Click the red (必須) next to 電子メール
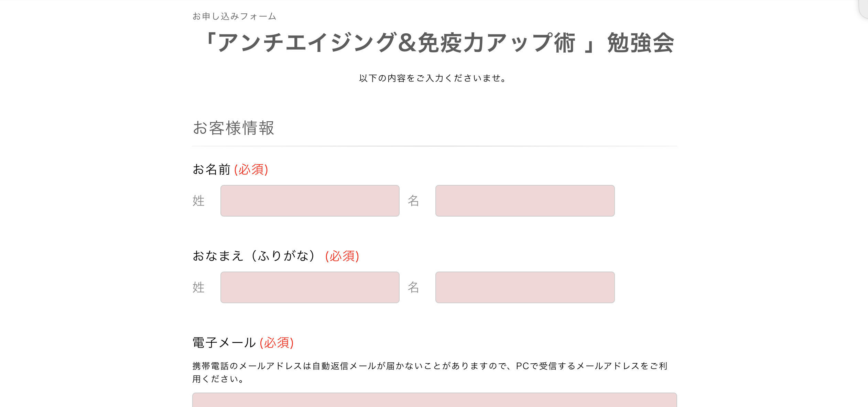 click(277, 343)
